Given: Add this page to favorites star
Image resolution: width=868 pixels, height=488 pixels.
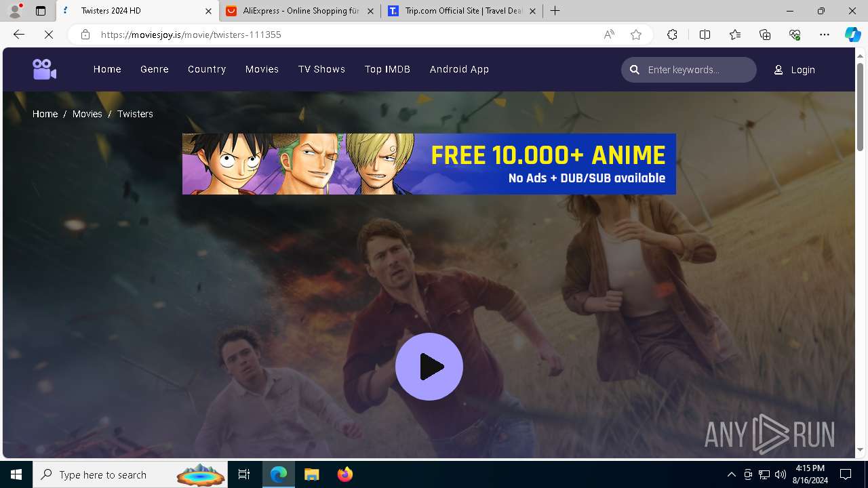Looking at the screenshot, I should coord(636,35).
